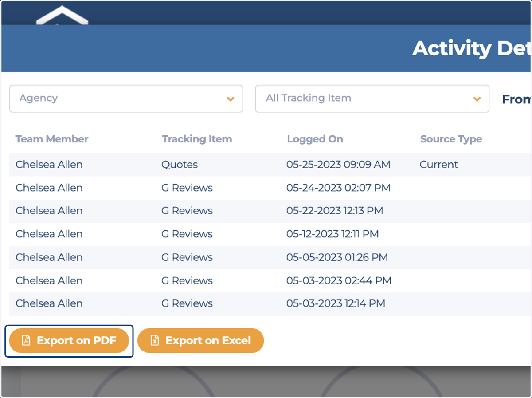Image resolution: width=532 pixels, height=398 pixels.
Task: Click G Reviews in the 05-12-2023 row
Action: [x=187, y=234]
